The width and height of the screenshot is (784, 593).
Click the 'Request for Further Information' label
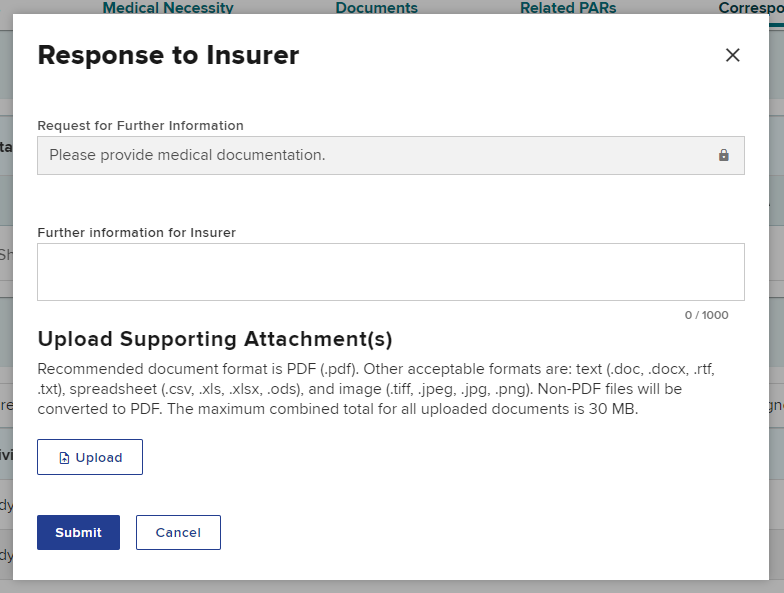point(140,126)
